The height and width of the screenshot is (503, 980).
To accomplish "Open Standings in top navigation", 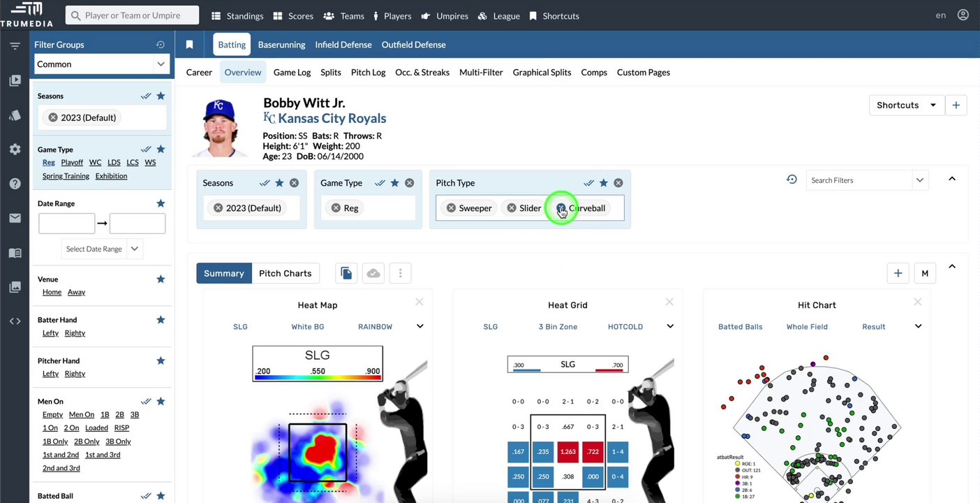I will (237, 15).
